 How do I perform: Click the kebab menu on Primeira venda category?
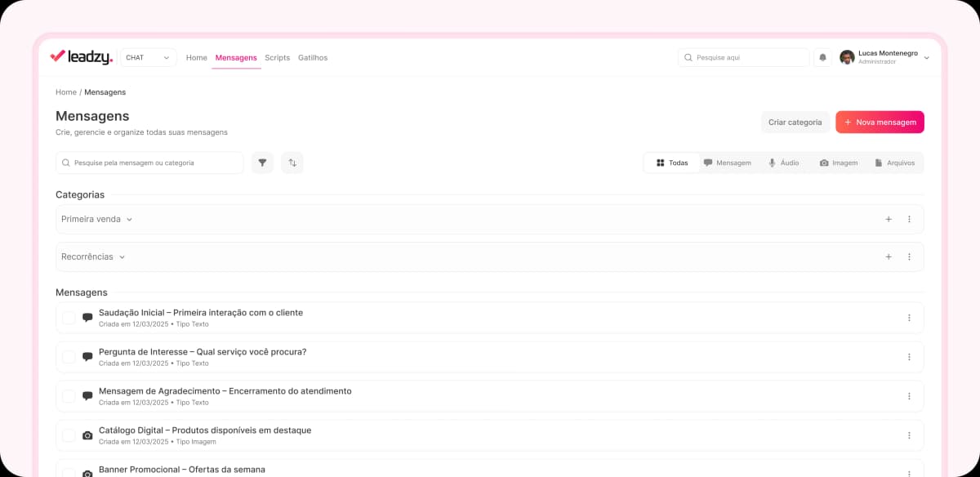click(909, 219)
